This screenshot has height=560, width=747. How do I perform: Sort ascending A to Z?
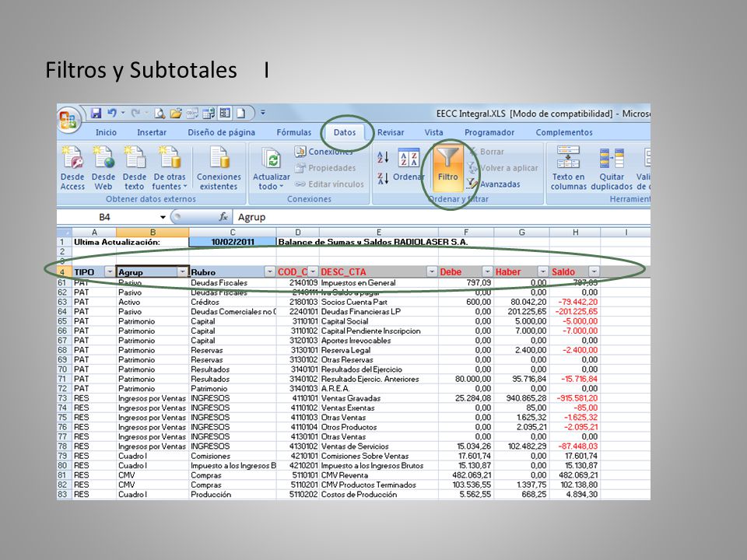[x=383, y=157]
